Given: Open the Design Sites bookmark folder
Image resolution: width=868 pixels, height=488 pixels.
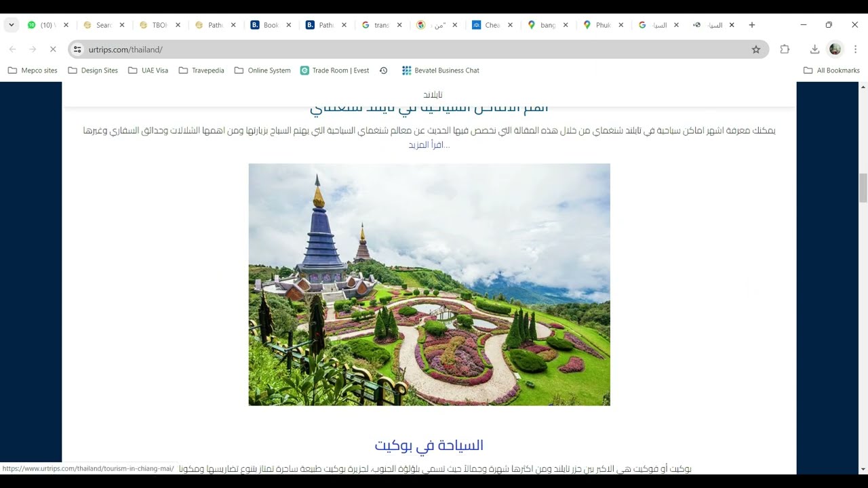Looking at the screenshot, I should pos(93,70).
